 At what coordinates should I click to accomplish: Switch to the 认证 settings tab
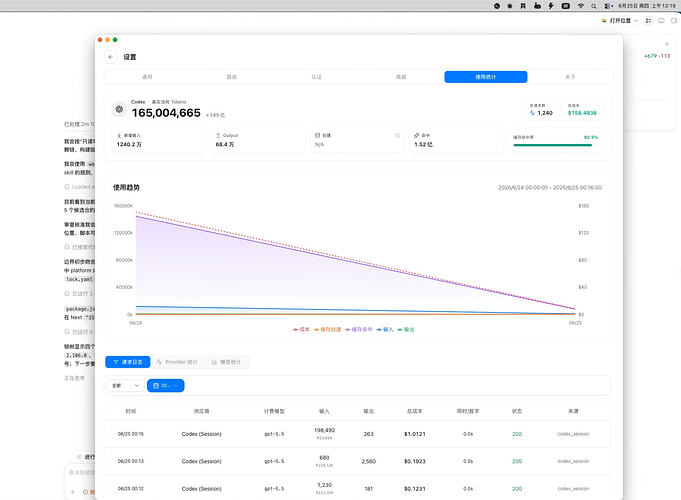click(316, 77)
